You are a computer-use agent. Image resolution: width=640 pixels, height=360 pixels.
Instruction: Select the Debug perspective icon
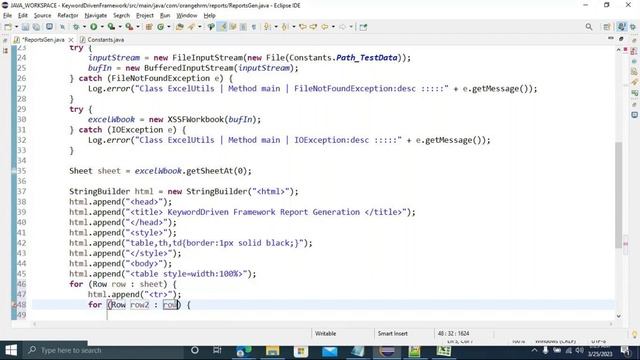coord(633,27)
